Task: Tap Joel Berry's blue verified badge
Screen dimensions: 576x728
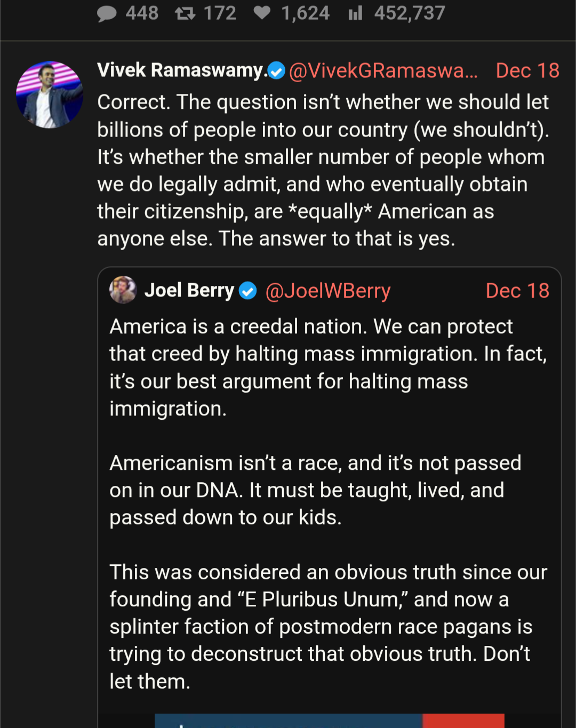Action: tap(247, 291)
